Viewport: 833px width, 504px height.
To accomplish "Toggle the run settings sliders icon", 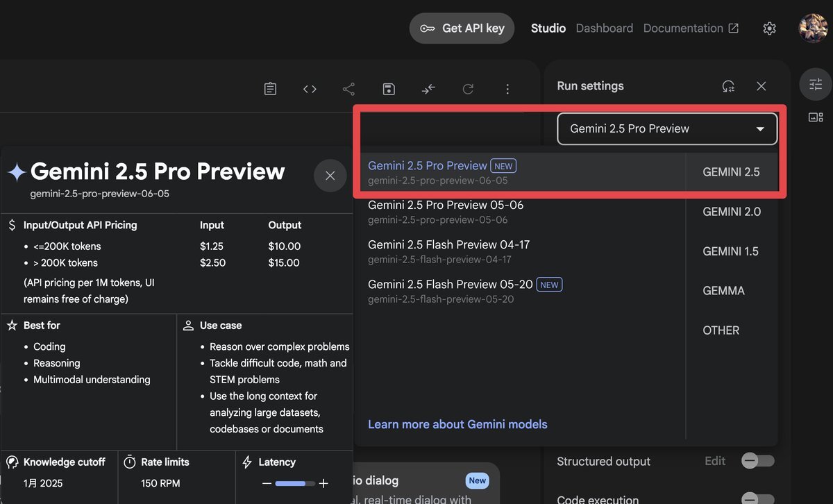I will click(816, 84).
